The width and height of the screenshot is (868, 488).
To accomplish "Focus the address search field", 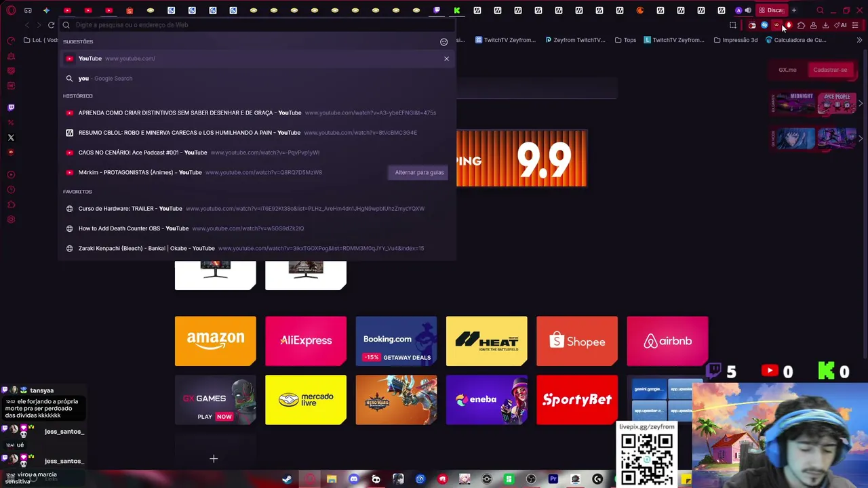I will (x=258, y=25).
